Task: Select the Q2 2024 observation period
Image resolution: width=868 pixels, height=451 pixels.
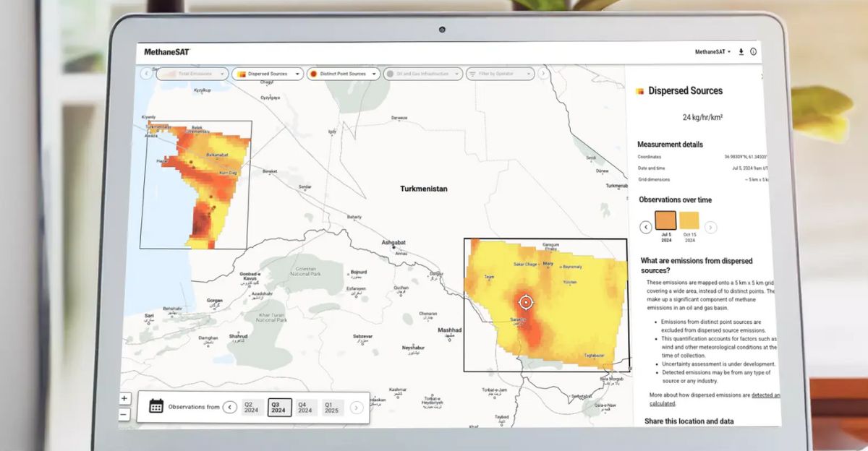Action: [x=251, y=407]
